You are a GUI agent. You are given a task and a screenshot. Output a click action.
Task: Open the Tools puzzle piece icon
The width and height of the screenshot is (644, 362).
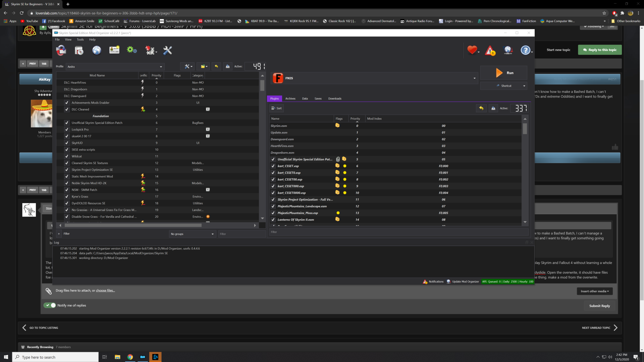150,50
